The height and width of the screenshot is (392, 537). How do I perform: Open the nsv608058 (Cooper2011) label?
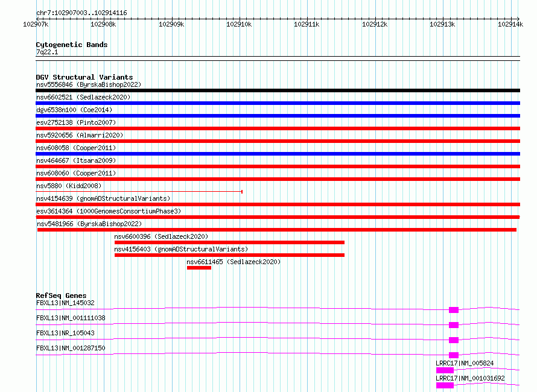pyautogui.click(x=76, y=148)
